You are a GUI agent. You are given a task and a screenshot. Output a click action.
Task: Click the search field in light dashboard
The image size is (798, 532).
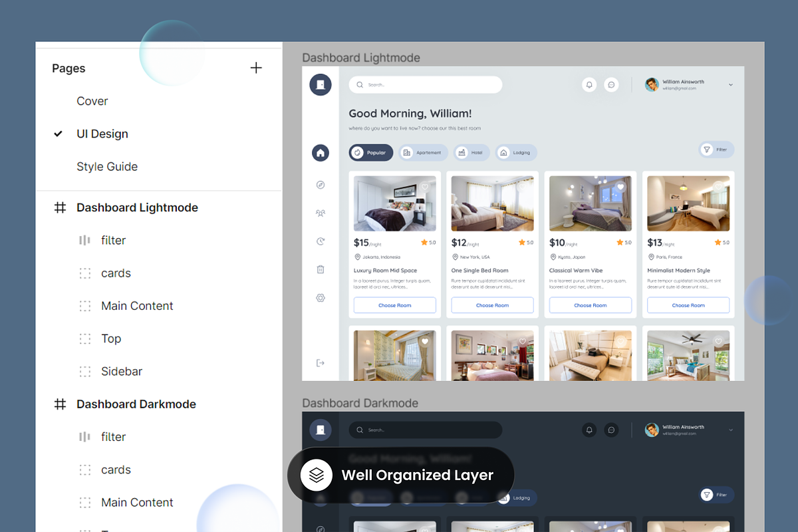(426, 84)
